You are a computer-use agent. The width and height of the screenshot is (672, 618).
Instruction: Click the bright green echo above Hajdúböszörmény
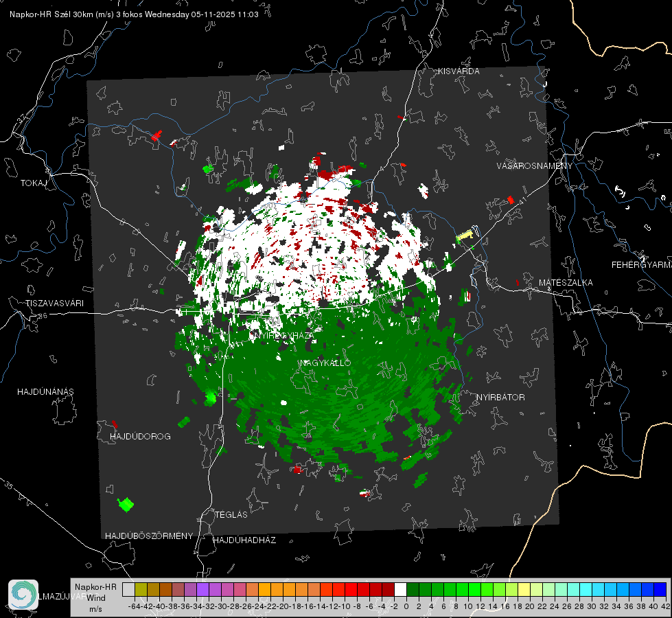[x=126, y=504]
